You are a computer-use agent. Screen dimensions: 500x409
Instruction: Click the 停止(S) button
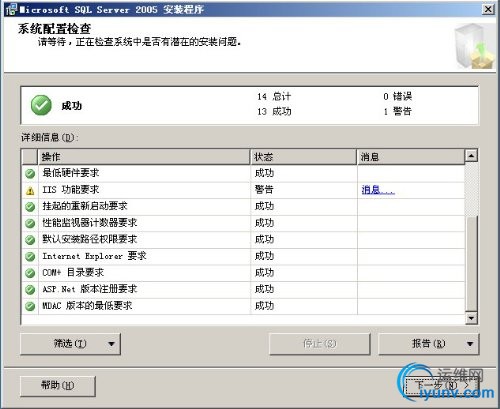[x=320, y=343]
